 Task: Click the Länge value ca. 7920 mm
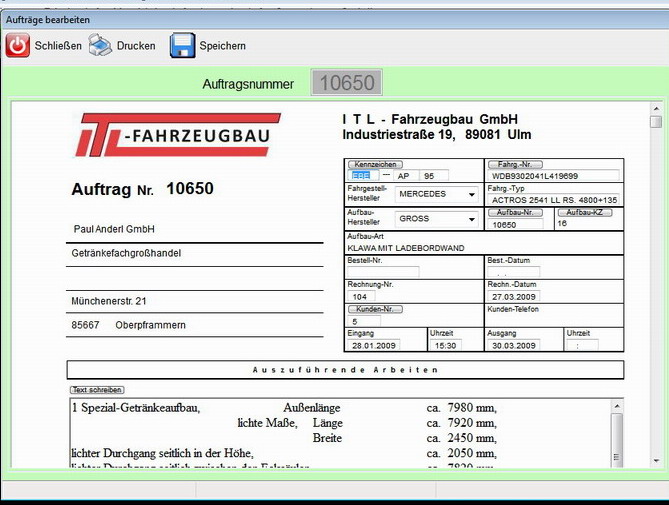[462, 423]
